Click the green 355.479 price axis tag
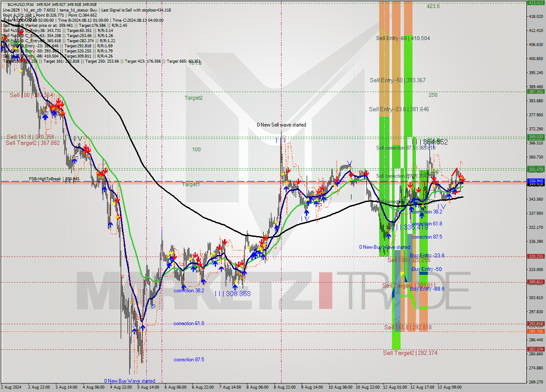This screenshot has width=546, height=392. coord(536,170)
